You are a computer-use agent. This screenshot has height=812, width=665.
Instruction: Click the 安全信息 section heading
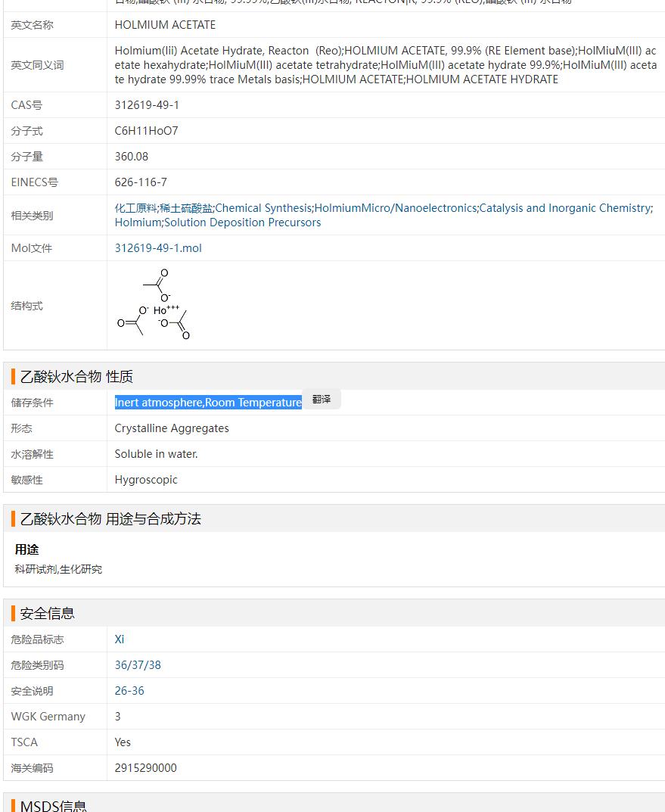[x=47, y=614]
